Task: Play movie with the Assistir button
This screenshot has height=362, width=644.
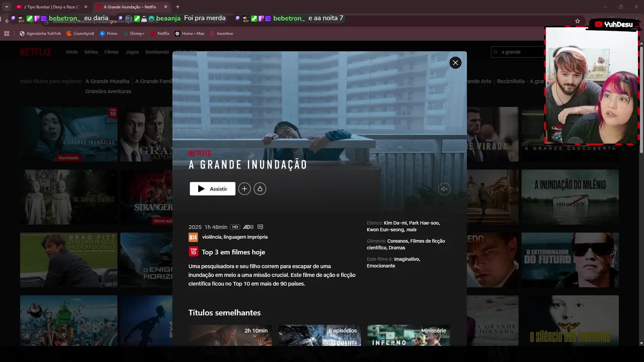Action: (x=212, y=189)
